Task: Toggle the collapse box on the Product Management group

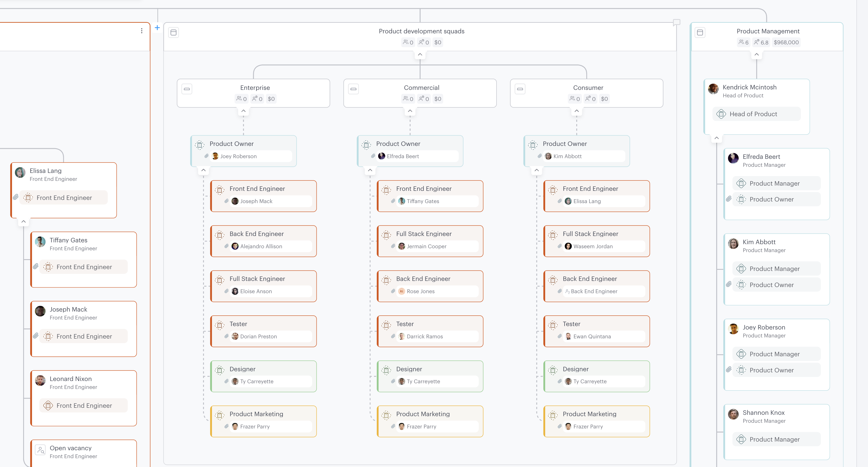Action: coord(700,32)
